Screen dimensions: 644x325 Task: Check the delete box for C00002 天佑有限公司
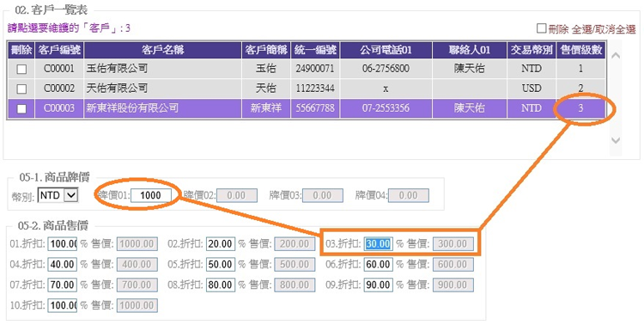[x=21, y=89]
